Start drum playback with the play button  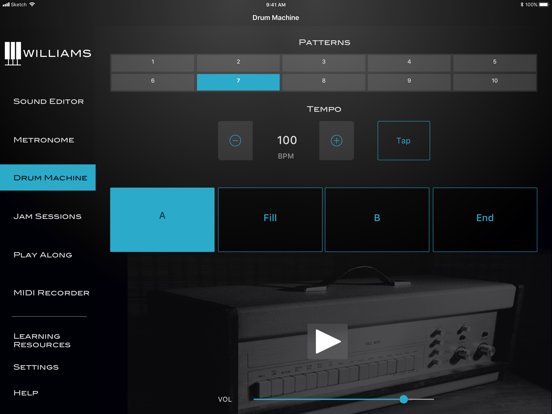328,341
